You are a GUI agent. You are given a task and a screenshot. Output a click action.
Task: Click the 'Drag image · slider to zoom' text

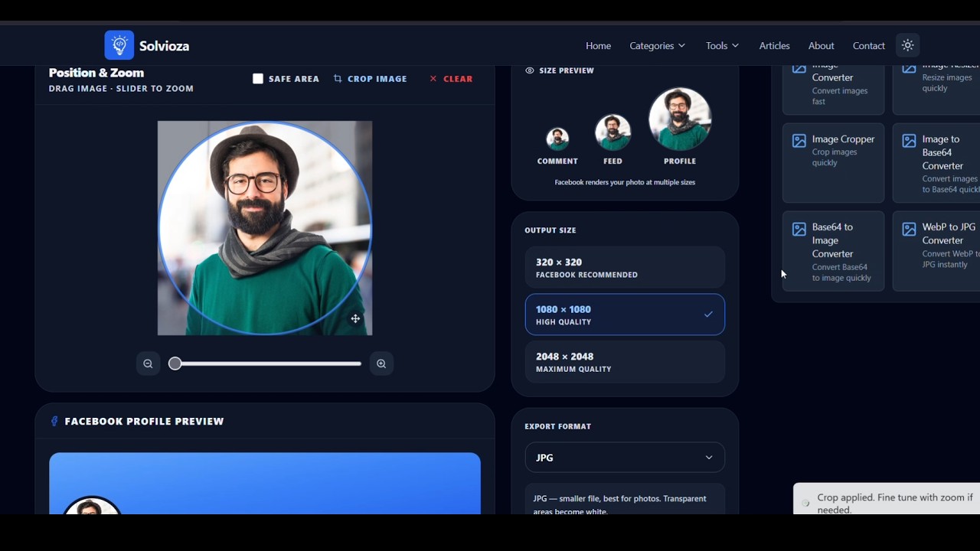pyautogui.click(x=121, y=89)
